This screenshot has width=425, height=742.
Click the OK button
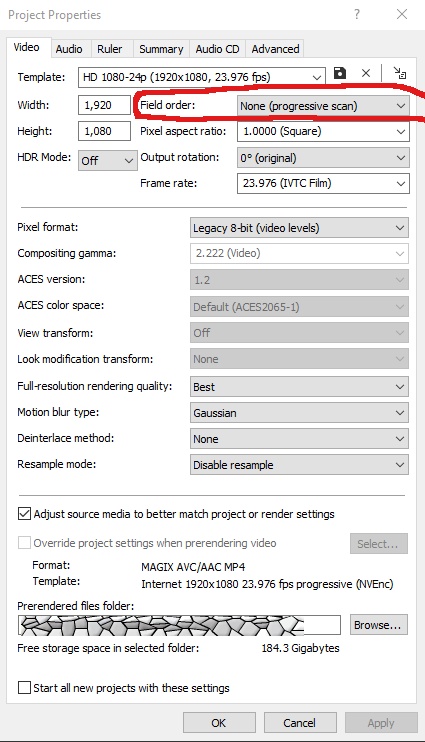219,723
